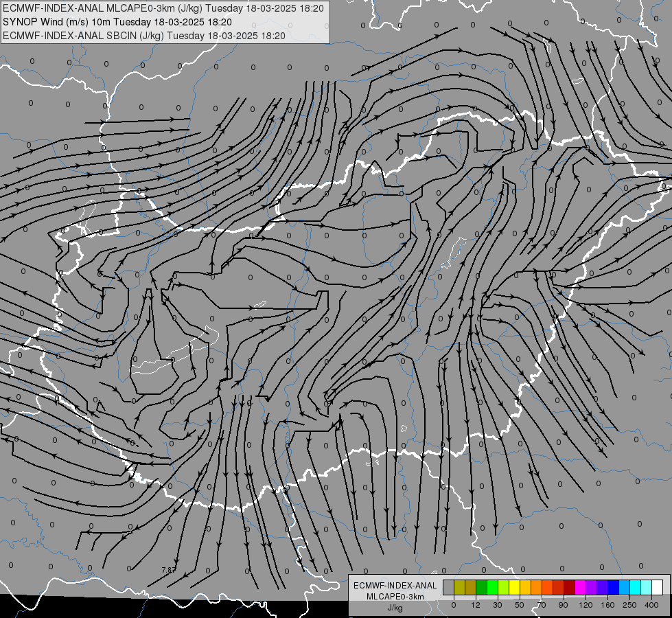Click the pure blue legend swatch
The image size is (672, 618).
pyautogui.click(x=613, y=588)
